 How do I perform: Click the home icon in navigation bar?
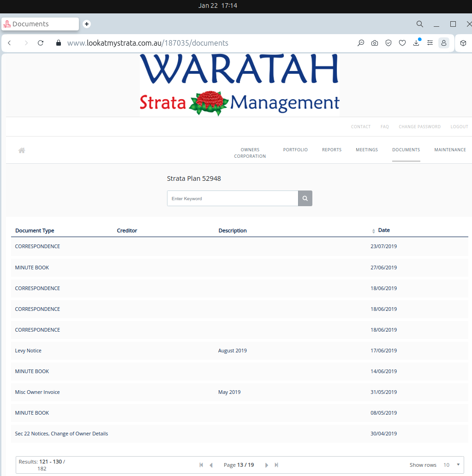pos(22,150)
